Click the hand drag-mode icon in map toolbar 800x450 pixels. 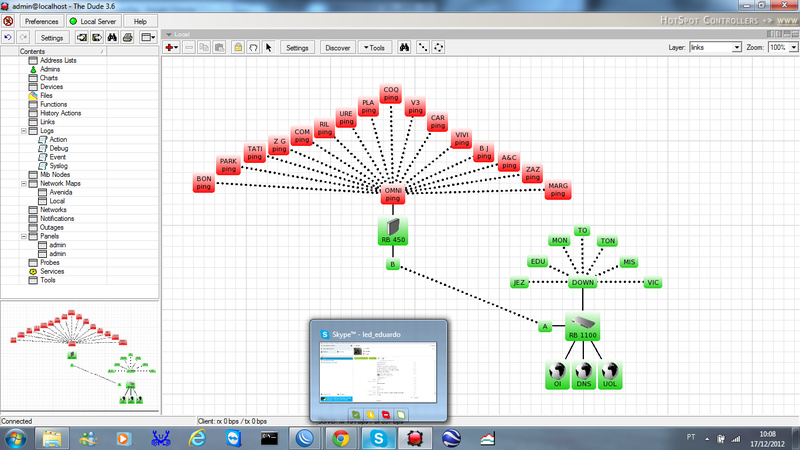(253, 47)
